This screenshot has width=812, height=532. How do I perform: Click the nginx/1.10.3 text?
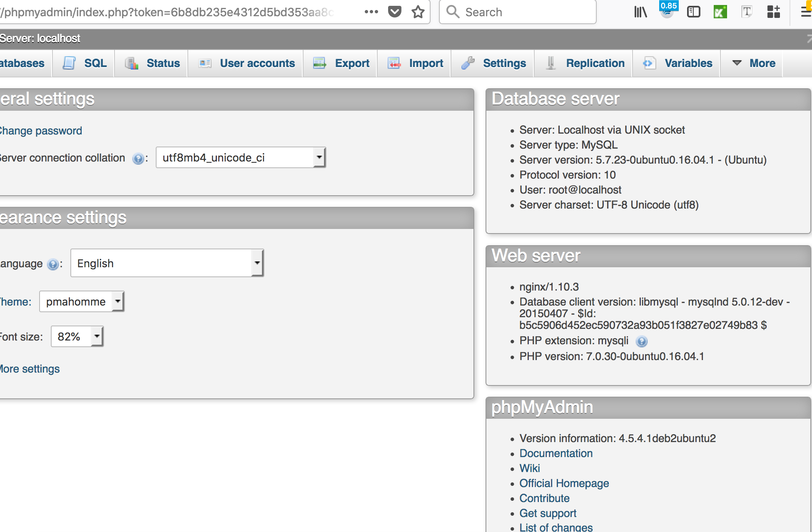[549, 287]
